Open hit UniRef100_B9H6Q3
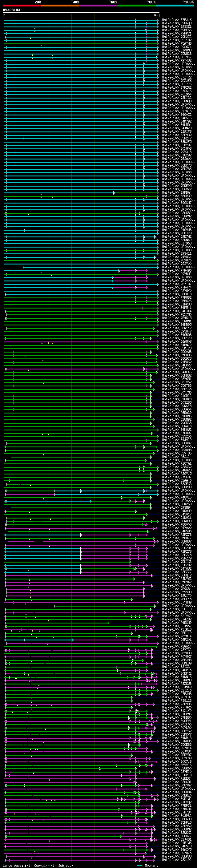 coord(177,23)
